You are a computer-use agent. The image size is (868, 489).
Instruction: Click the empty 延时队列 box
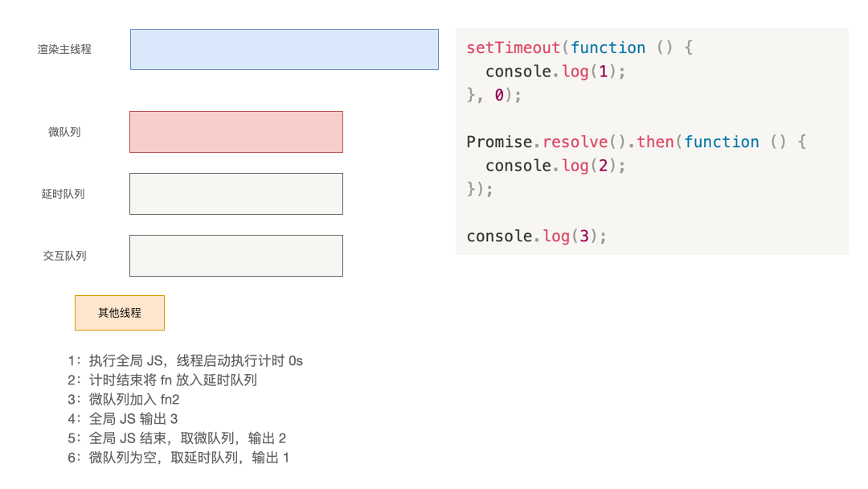[x=236, y=194]
